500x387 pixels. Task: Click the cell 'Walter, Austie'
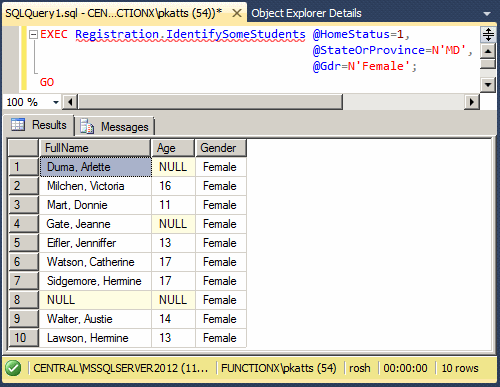(95, 319)
